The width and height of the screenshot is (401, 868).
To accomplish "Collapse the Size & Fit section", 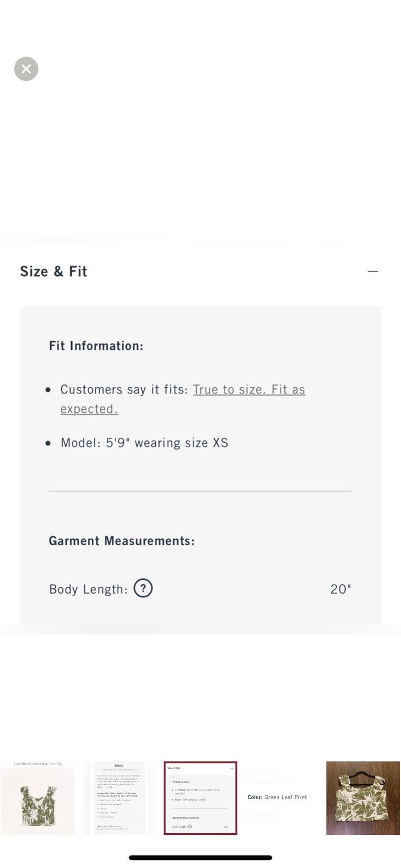I will [x=372, y=271].
